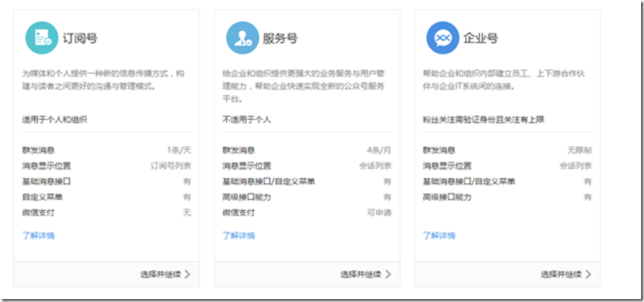Click 基础消息接口/自定义菜单 label in 服务号 card
This screenshot has height=302, width=644.
coord(269,181)
